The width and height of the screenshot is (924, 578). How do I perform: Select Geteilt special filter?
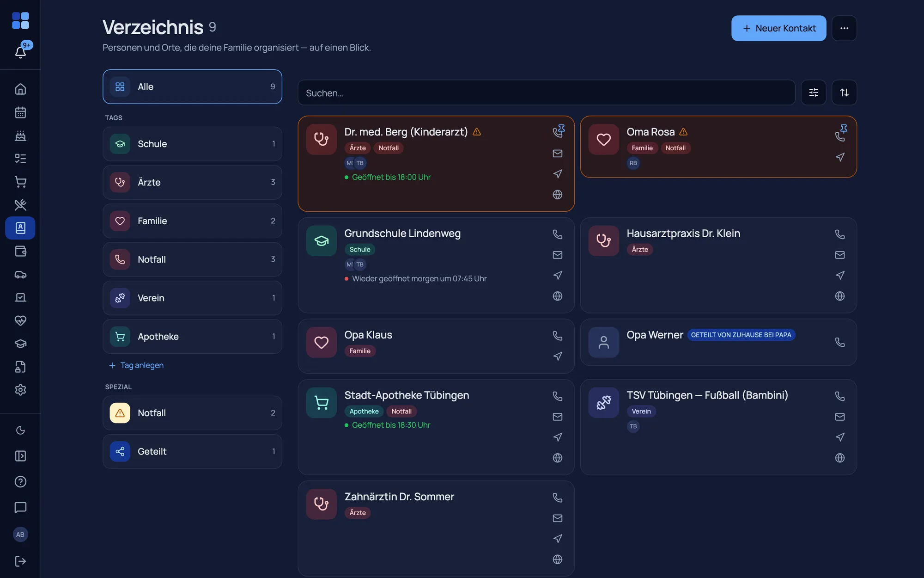click(192, 451)
